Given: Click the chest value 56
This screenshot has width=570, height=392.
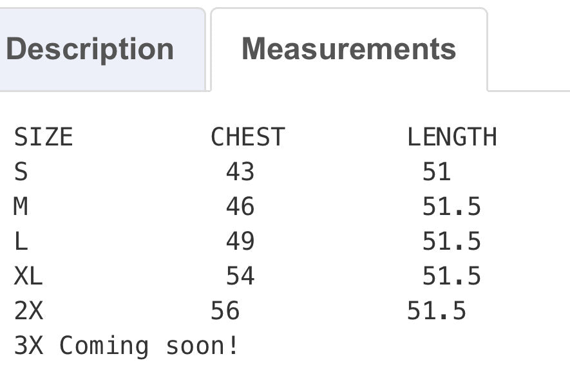Looking at the screenshot, I should 225,311.
